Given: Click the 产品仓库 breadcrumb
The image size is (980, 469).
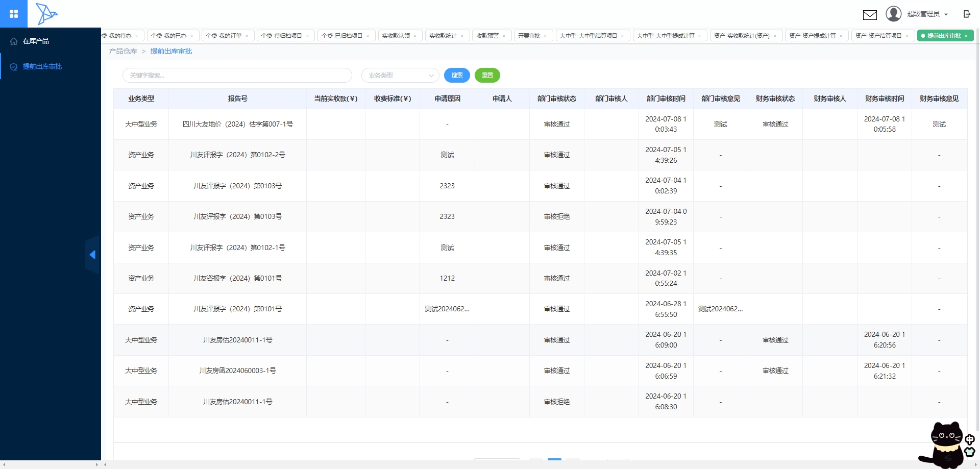Looking at the screenshot, I should tap(123, 51).
